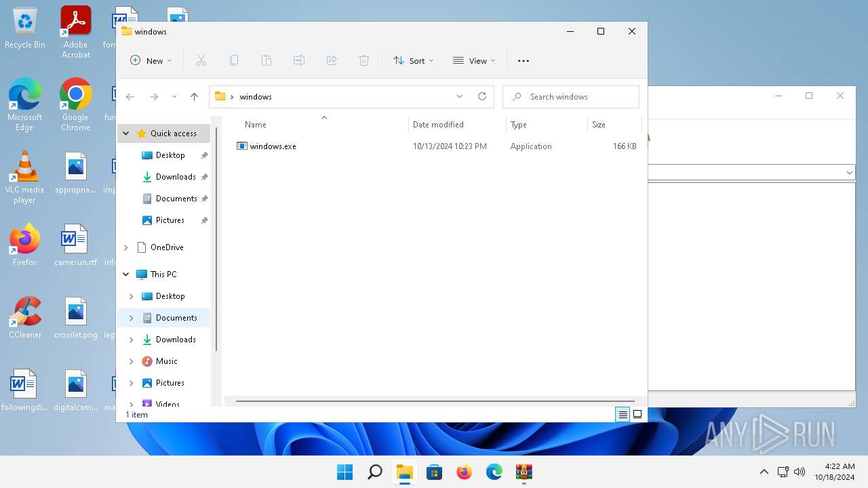The height and width of the screenshot is (488, 868).
Task: Click the navigation pane vertical scrollbar
Action: click(x=217, y=239)
